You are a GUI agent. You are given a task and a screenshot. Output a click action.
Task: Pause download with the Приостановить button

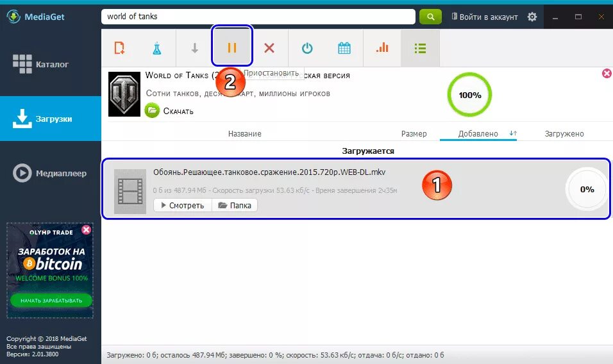coord(232,47)
